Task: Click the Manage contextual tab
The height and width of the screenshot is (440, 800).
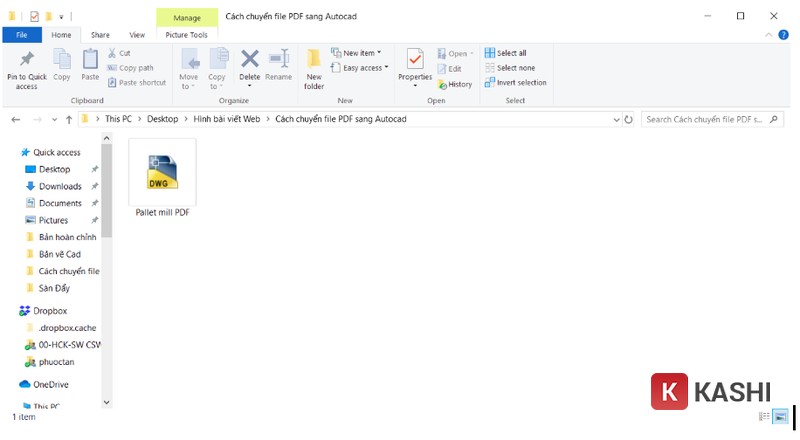Action: point(187,18)
